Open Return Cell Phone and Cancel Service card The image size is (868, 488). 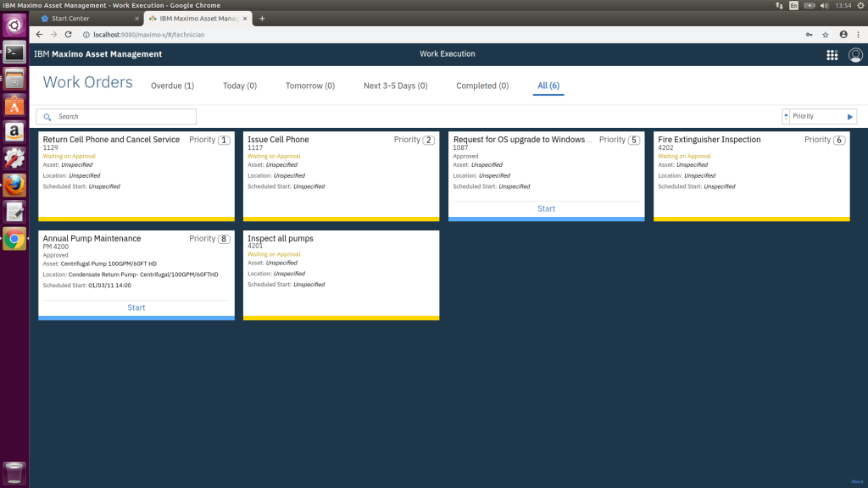(136, 176)
